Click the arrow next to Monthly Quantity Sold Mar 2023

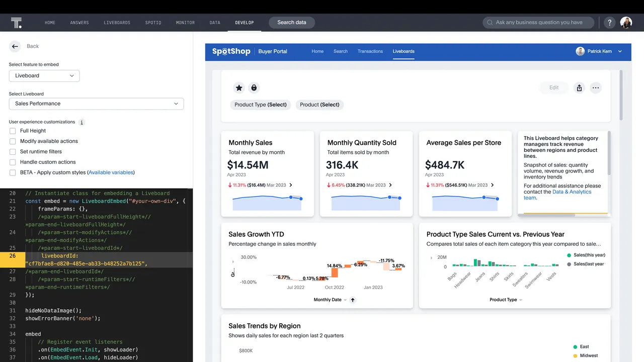[390, 185]
